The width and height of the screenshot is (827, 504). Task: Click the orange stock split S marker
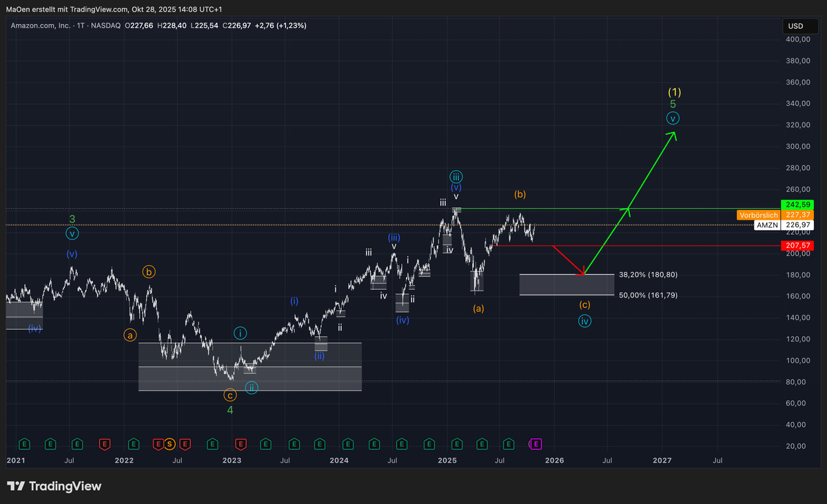pyautogui.click(x=169, y=444)
